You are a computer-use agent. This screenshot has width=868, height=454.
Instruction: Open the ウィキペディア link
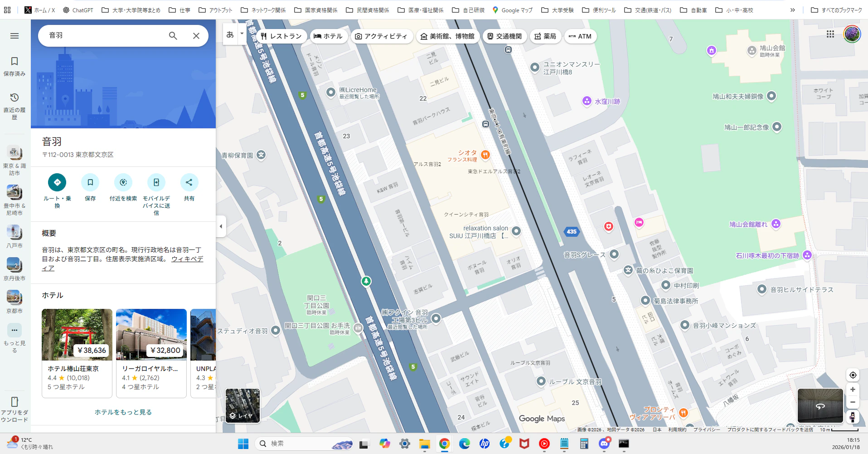(187, 259)
